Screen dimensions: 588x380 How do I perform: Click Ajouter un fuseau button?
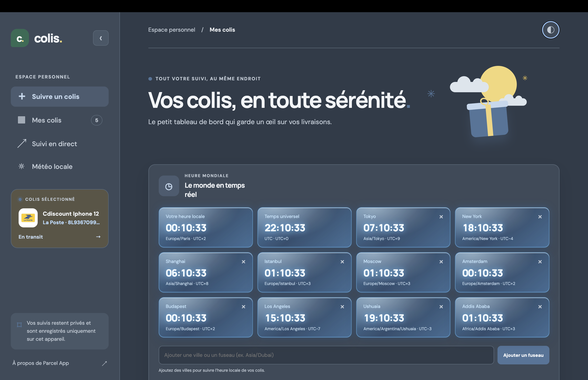(x=523, y=355)
